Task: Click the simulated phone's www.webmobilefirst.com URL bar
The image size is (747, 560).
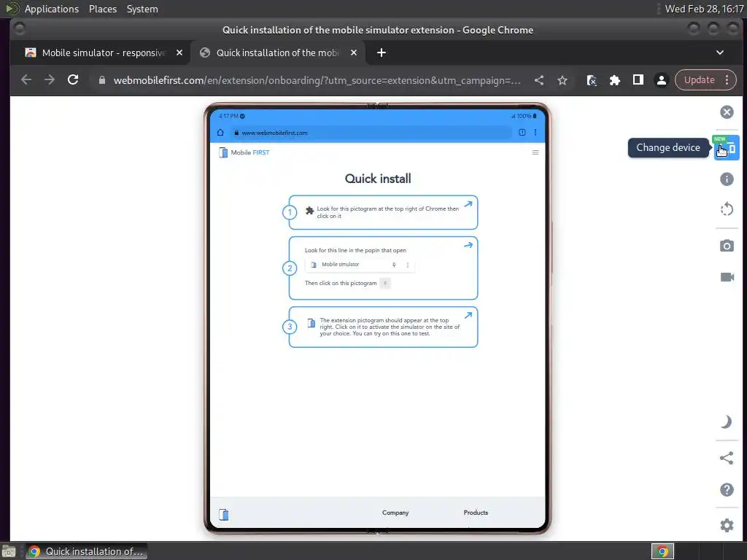Action: 371,133
